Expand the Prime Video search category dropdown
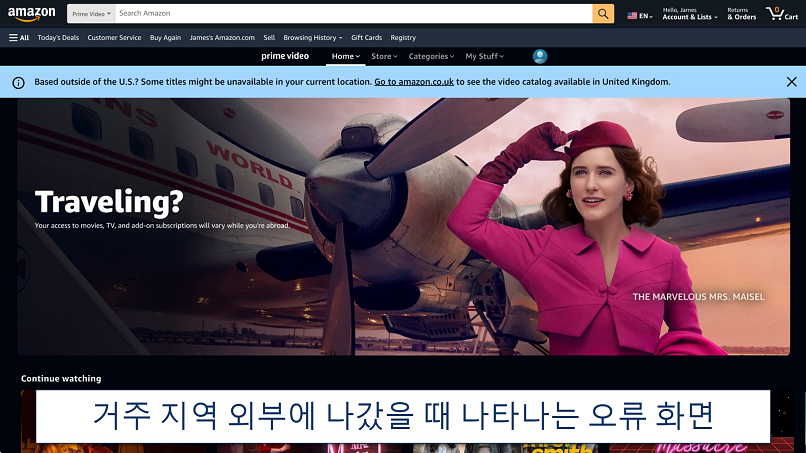806x453 pixels. point(91,14)
